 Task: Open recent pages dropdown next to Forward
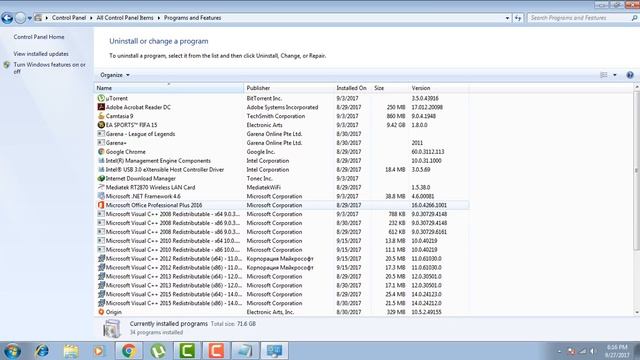point(30,18)
